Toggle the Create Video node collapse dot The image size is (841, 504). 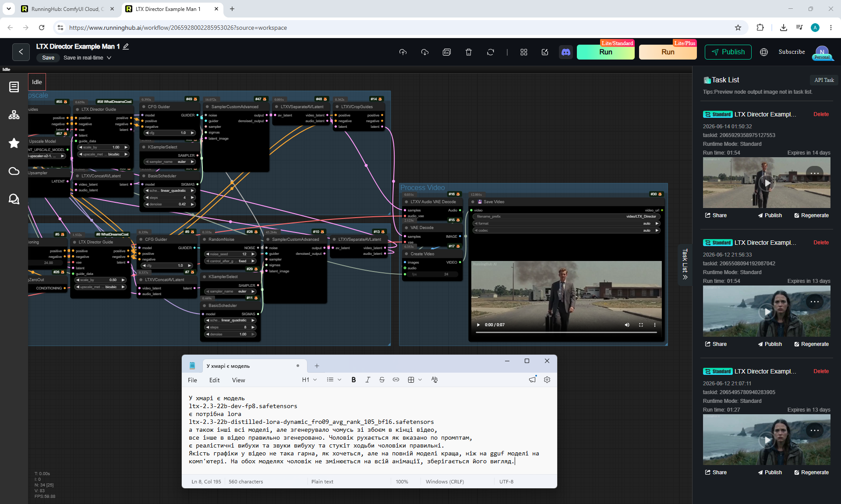pyautogui.click(x=406, y=254)
